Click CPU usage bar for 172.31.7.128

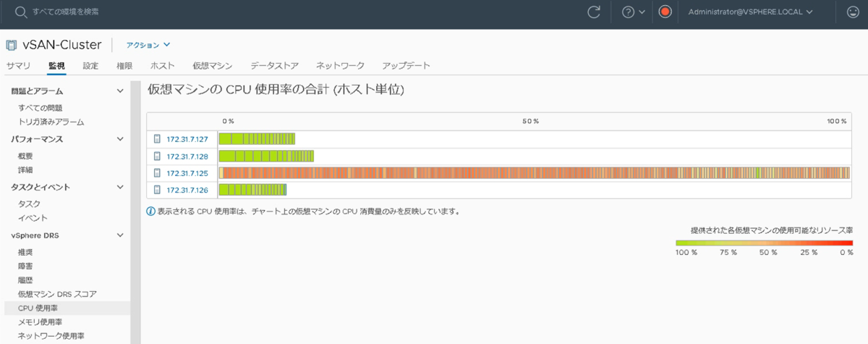[x=266, y=156]
